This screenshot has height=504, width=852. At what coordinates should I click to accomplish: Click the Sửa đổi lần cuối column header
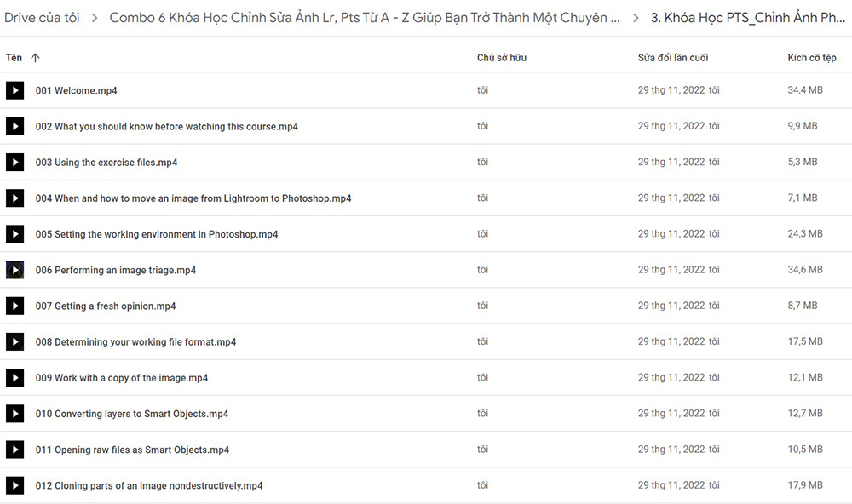673,58
